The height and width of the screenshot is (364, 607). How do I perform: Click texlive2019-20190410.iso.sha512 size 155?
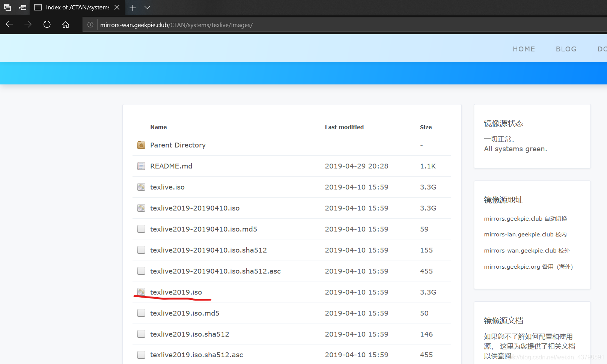[426, 250]
